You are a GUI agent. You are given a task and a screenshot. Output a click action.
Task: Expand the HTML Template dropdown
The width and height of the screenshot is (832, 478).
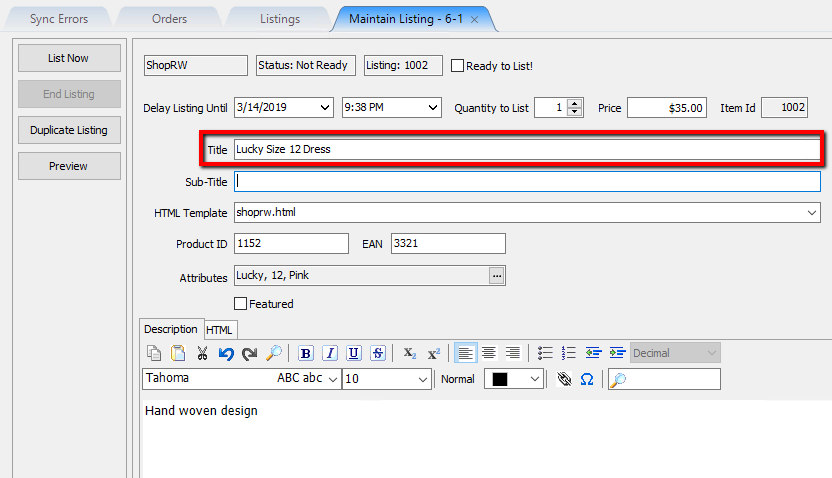pos(812,213)
